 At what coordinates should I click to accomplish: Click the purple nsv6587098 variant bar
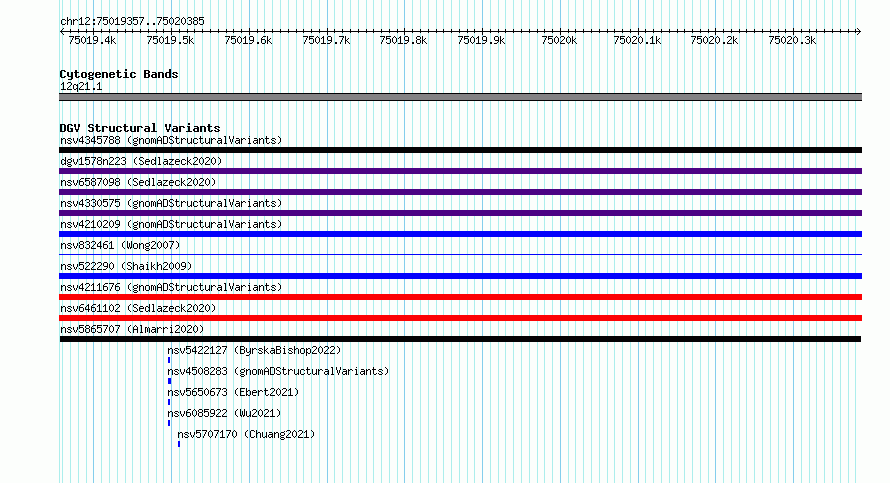click(x=460, y=192)
